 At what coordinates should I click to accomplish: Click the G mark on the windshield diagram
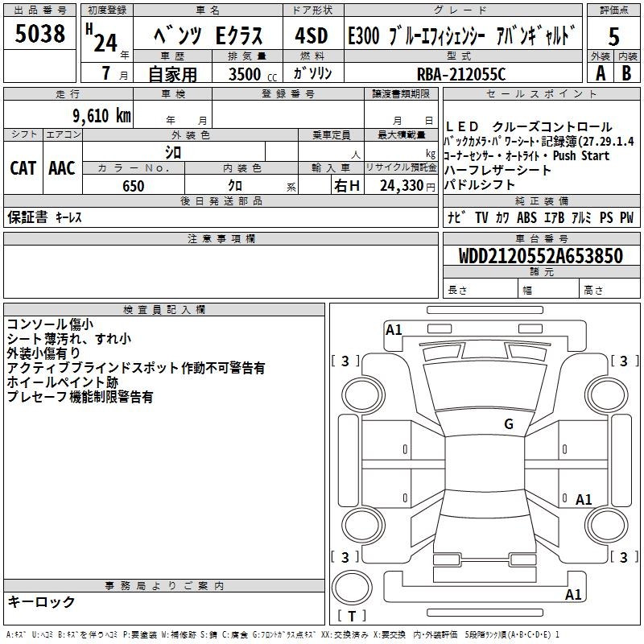[509, 424]
